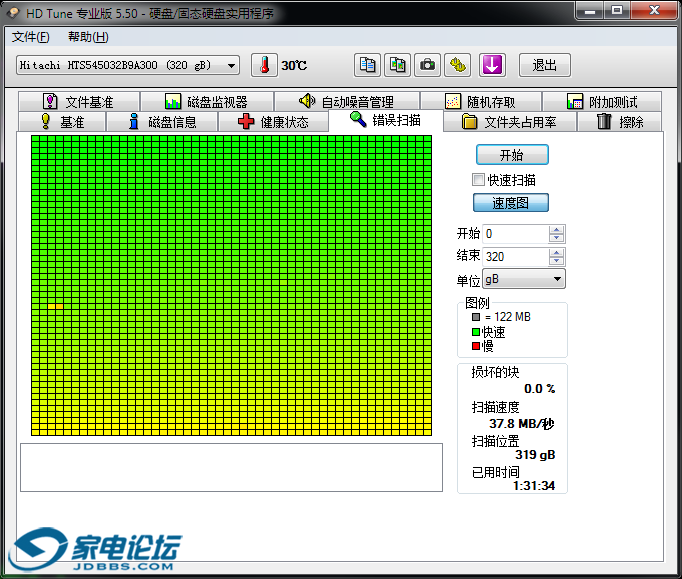Open the 文件(F) menu
Image resolution: width=682 pixels, height=579 pixels.
[x=30, y=37]
